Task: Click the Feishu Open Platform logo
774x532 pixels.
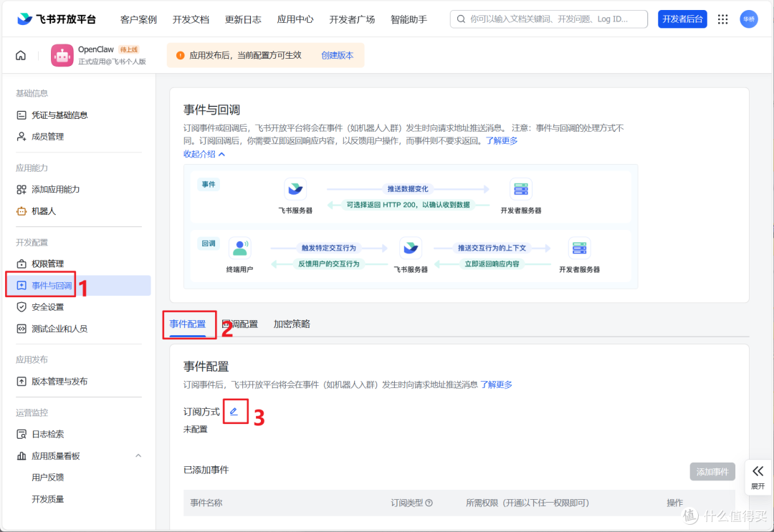Action: [x=57, y=19]
